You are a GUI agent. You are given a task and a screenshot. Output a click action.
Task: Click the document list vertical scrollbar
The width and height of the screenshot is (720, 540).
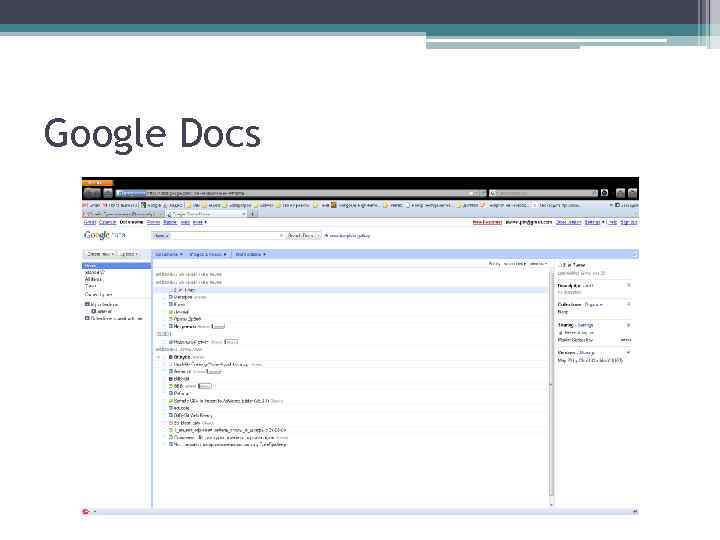[551, 386]
